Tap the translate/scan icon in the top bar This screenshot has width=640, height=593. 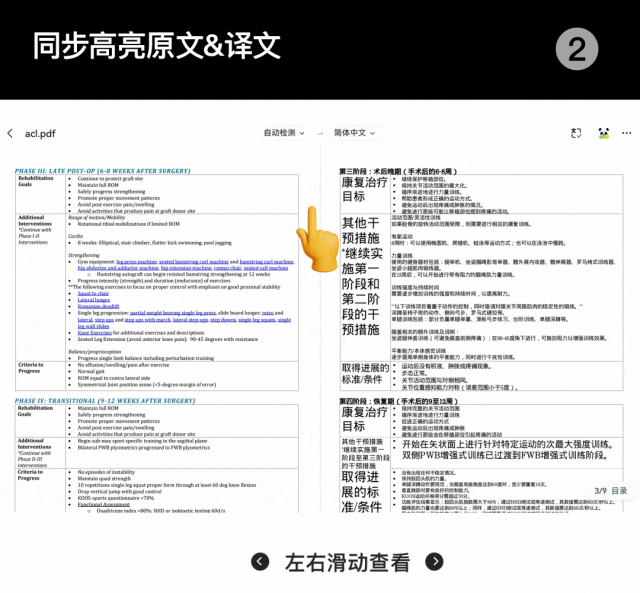pyautogui.click(x=576, y=133)
